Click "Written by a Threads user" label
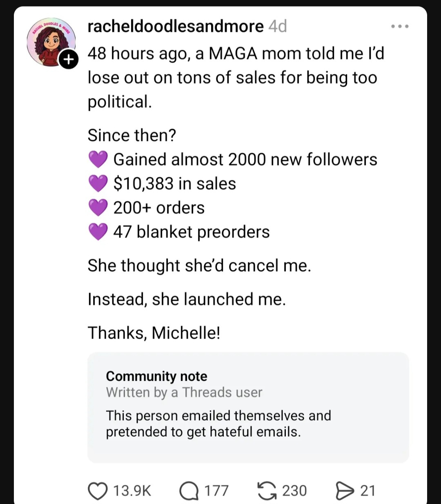441x504 pixels. tap(184, 392)
